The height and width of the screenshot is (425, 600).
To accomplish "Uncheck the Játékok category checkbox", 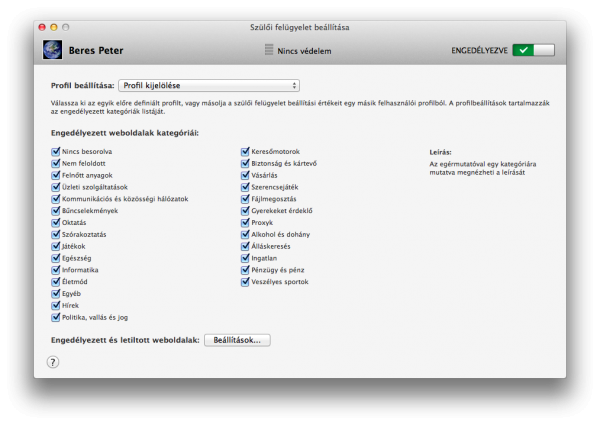I will (x=54, y=246).
